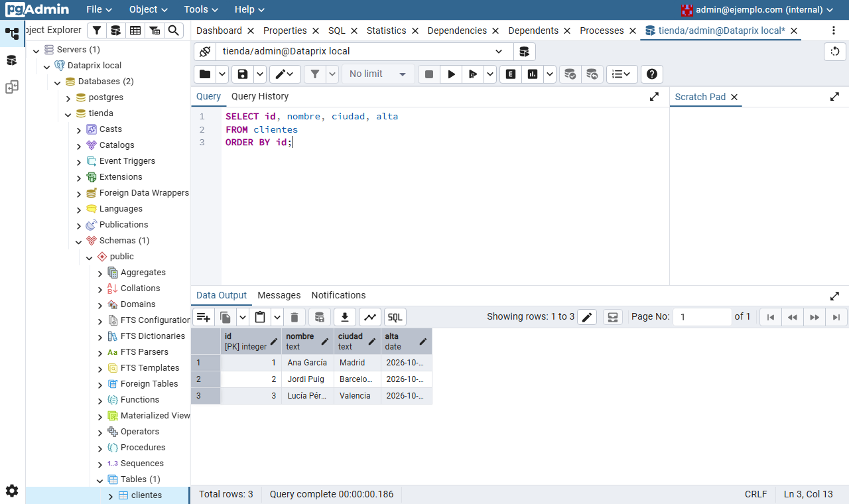Open the No limit rows dropdown
Viewport: 849px width, 504px height.
pyautogui.click(x=378, y=74)
